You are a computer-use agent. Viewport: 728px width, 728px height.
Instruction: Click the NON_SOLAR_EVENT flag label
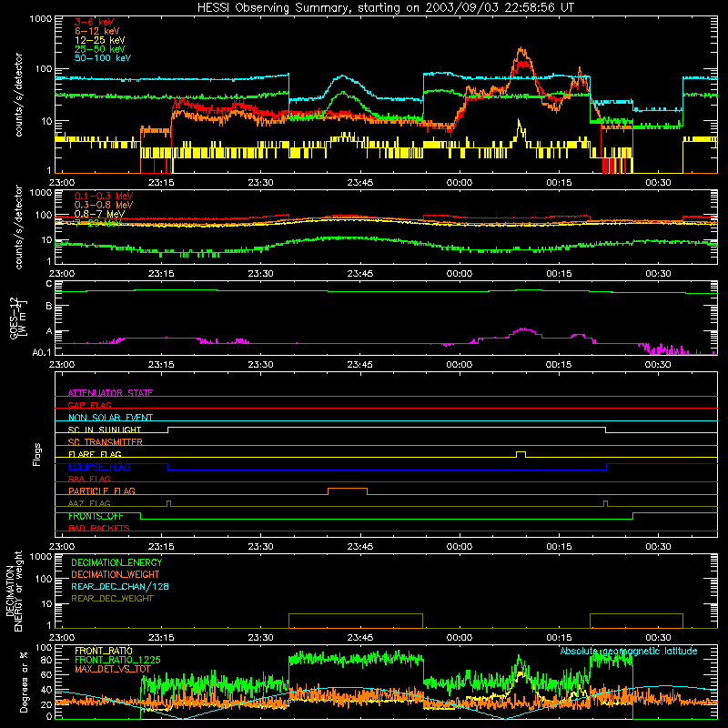point(110,418)
